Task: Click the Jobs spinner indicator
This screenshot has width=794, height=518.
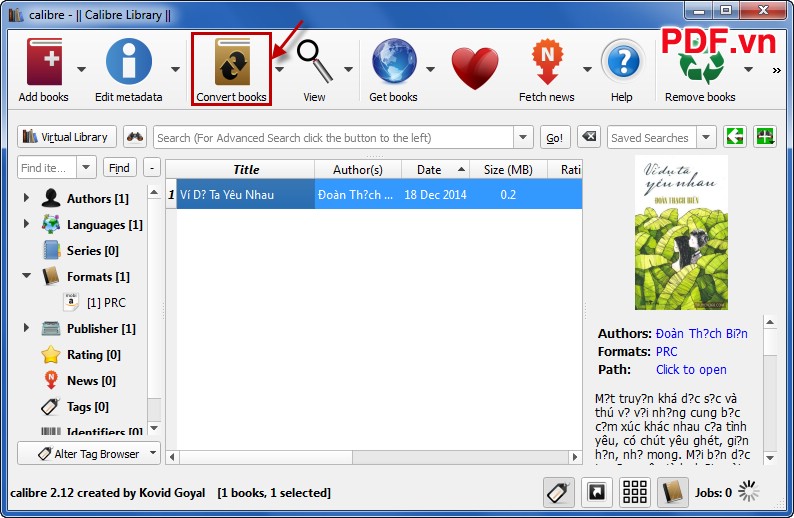Action: [748, 491]
